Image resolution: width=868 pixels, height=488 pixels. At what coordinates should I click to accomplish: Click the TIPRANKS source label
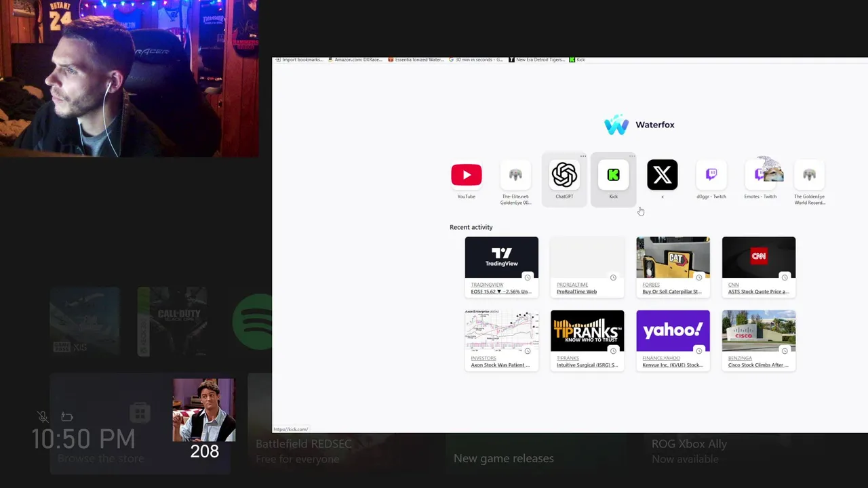tap(568, 359)
